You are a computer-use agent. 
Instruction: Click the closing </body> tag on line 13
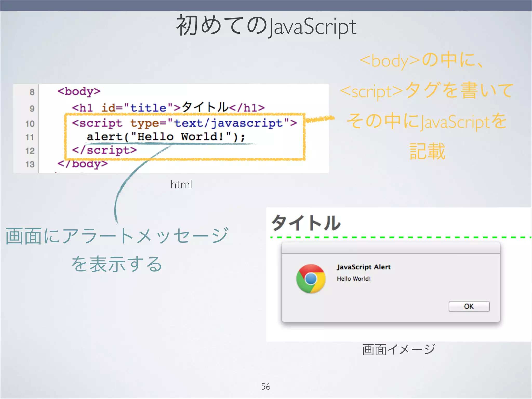83,164
